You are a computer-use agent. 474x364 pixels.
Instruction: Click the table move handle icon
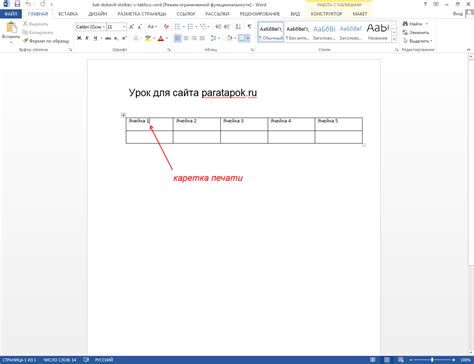pos(123,115)
